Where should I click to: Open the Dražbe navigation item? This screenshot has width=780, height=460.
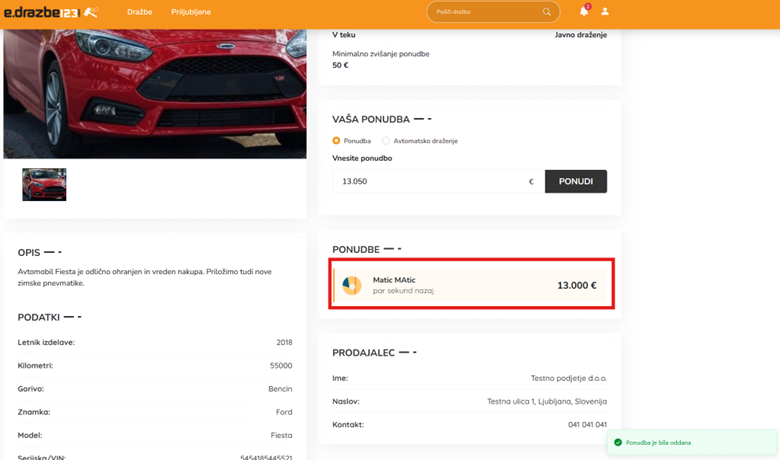tap(140, 12)
